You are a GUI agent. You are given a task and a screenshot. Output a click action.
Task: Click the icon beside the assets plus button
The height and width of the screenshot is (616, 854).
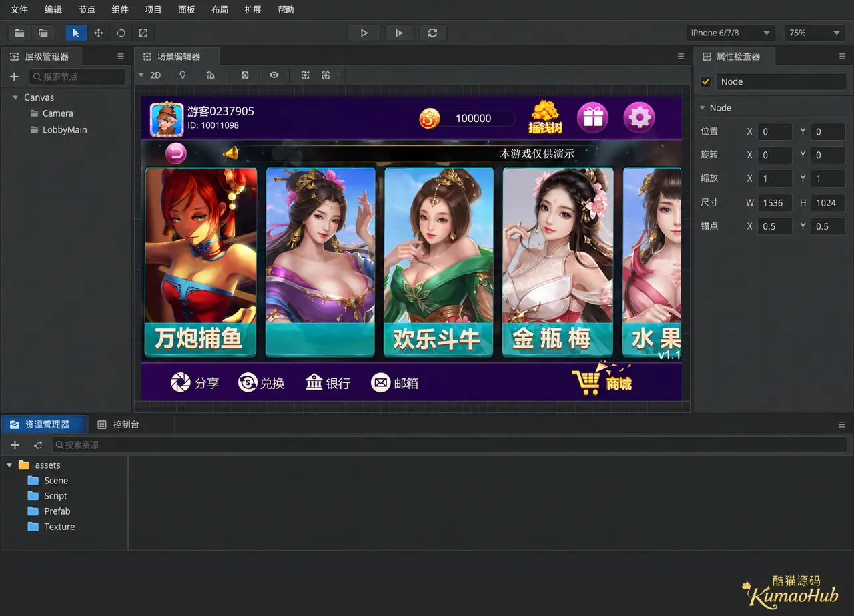37,445
